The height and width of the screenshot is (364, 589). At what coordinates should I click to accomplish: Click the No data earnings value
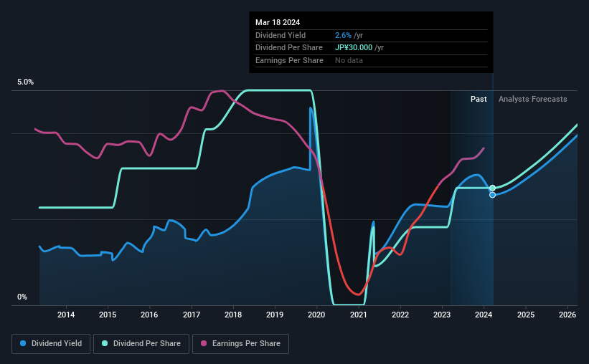[349, 60]
